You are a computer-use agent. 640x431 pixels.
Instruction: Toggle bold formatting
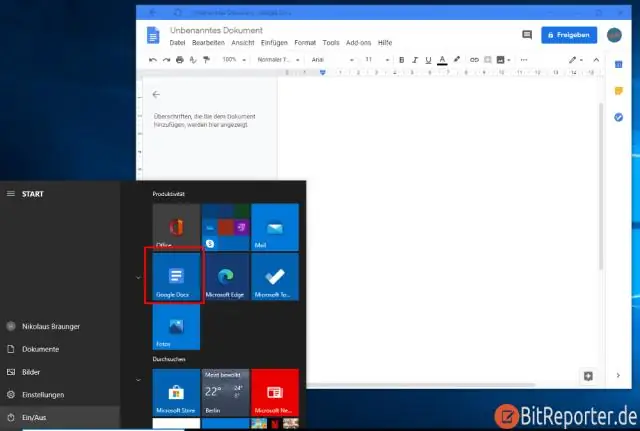(402, 60)
